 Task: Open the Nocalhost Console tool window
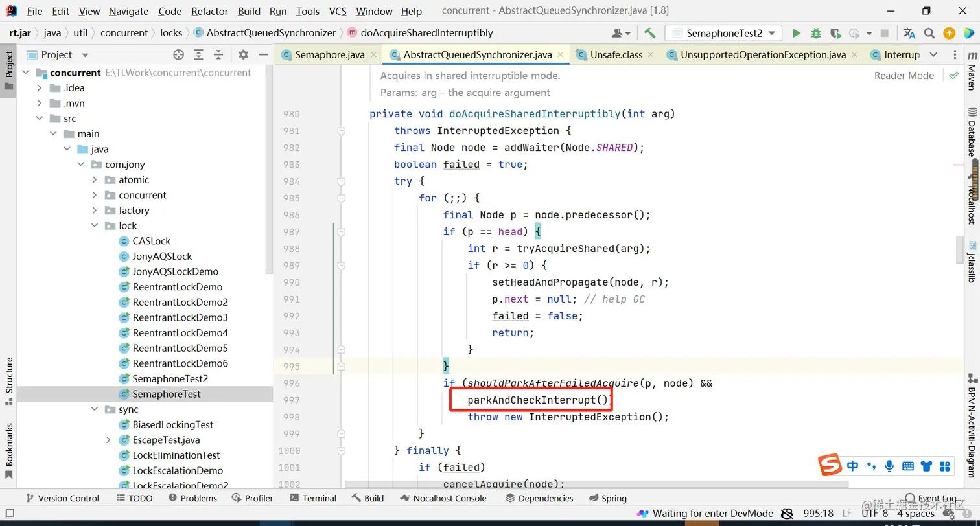click(x=444, y=498)
